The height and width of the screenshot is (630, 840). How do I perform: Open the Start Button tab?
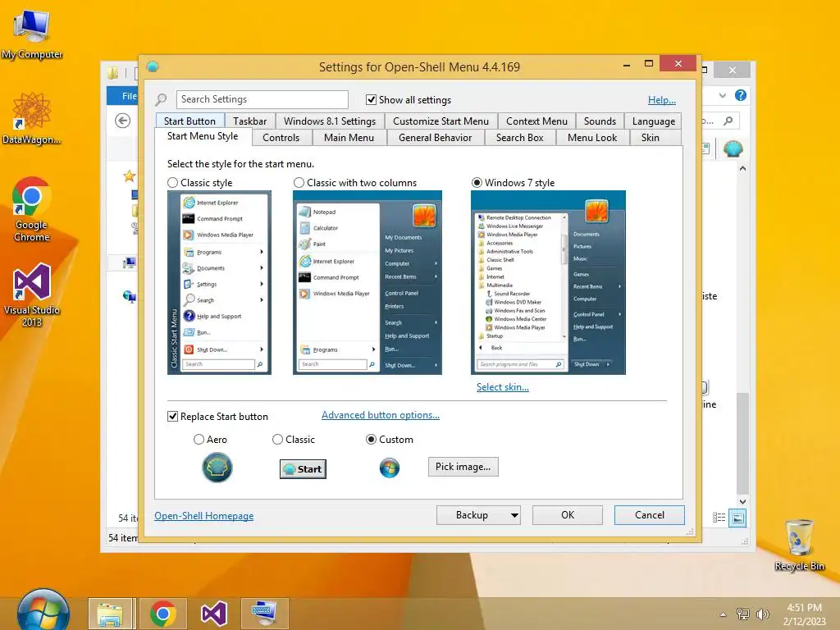(189, 121)
